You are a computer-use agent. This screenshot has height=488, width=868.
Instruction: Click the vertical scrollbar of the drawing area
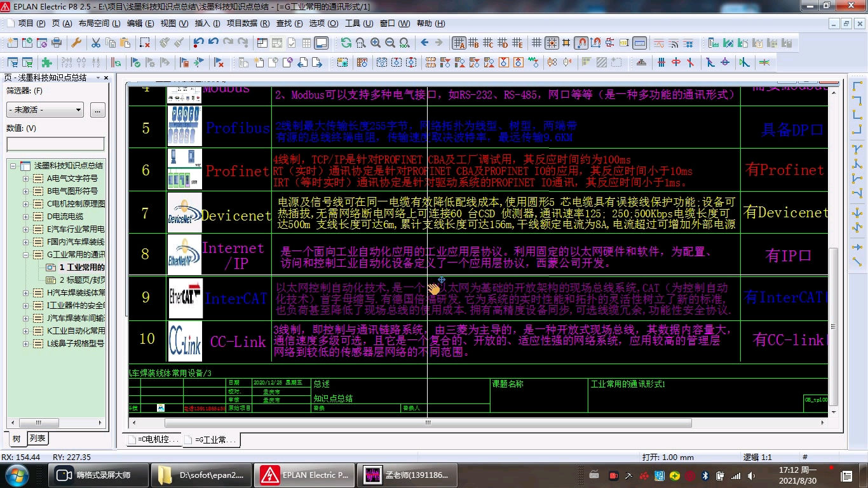coord(834,327)
